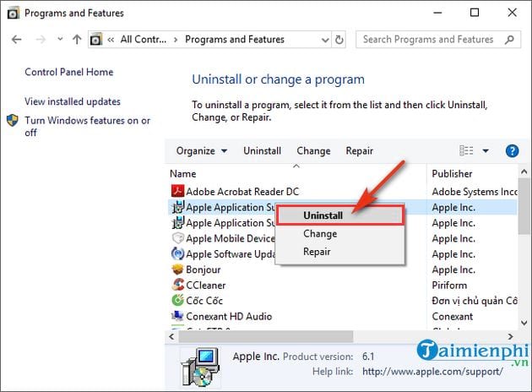
Task: Click vertical scrollbar up arrow
Action: (524, 172)
